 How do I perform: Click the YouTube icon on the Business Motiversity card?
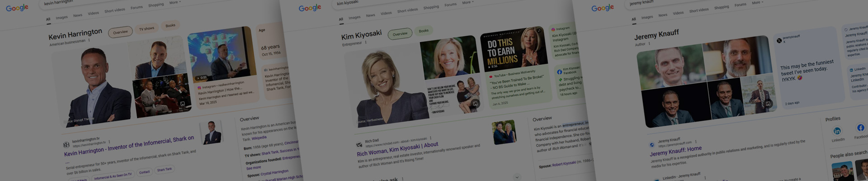[x=491, y=76]
